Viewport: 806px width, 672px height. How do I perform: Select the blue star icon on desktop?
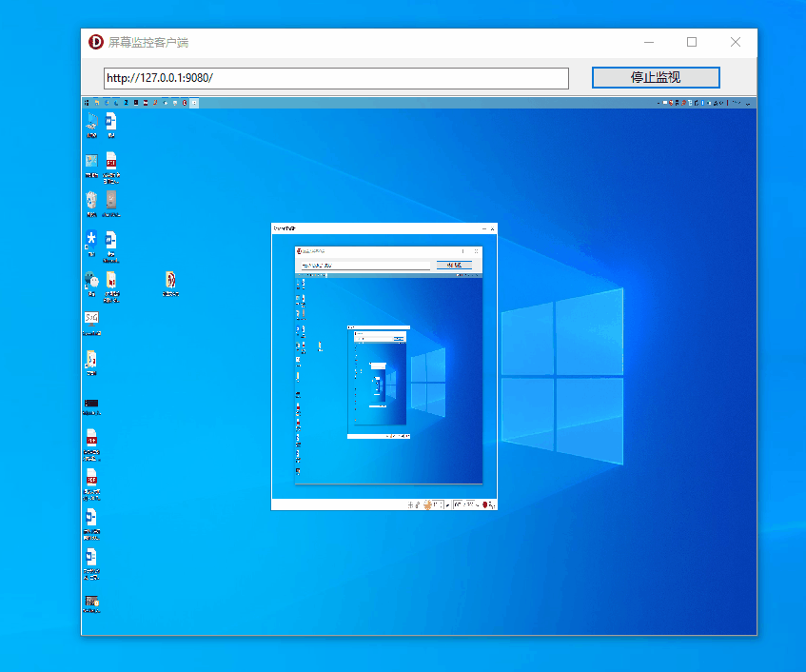pos(91,240)
